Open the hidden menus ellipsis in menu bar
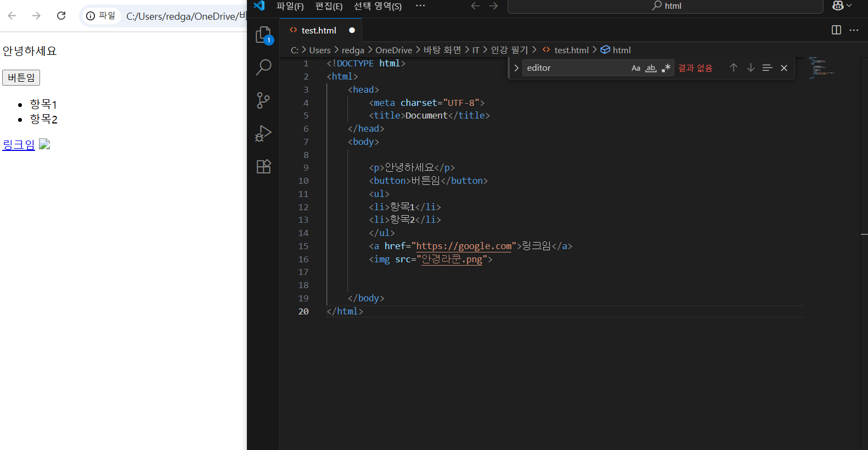 click(x=420, y=5)
